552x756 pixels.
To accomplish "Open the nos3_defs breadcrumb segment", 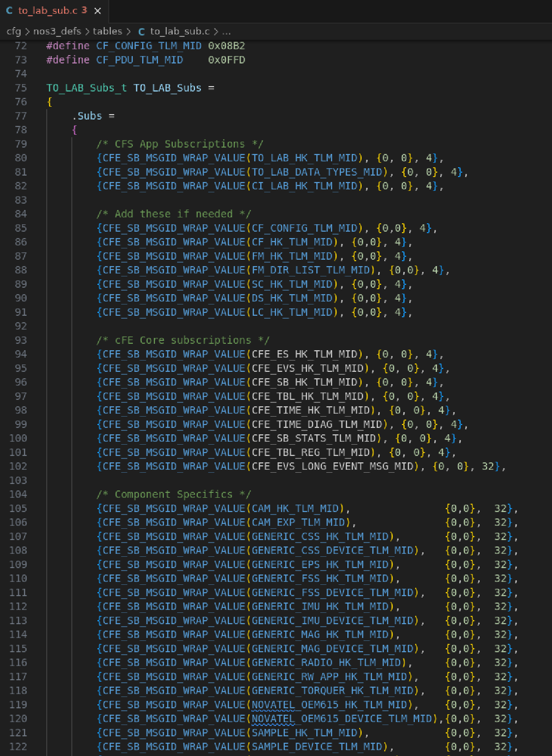I will tap(57, 31).
